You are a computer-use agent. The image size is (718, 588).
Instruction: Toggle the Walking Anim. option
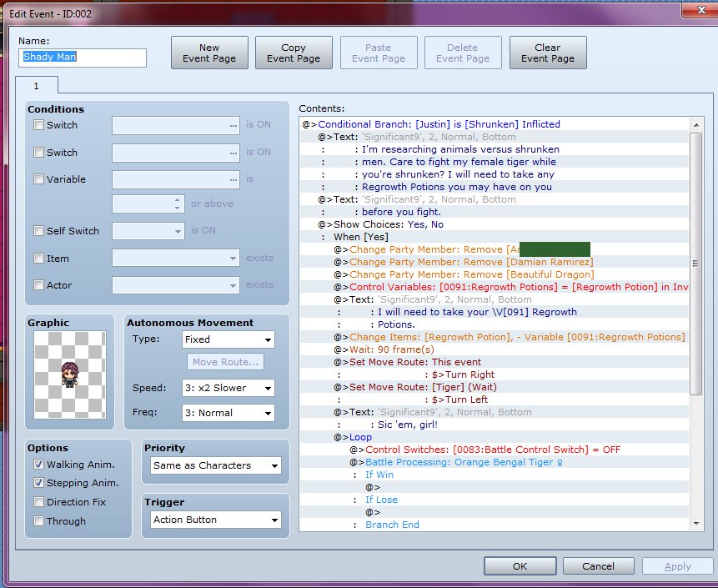point(39,465)
